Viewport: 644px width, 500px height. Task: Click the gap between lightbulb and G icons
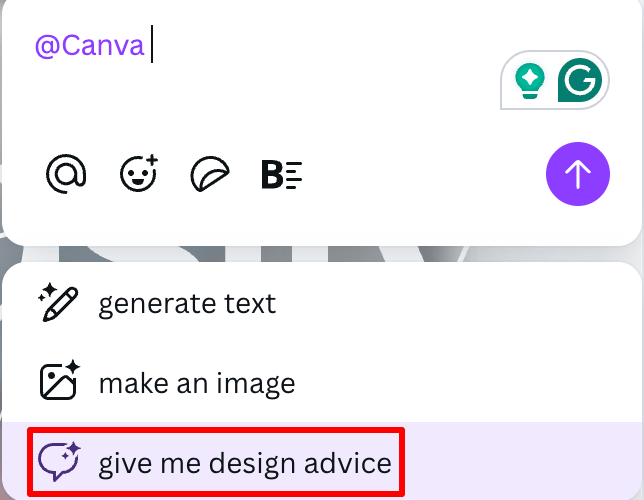click(x=553, y=80)
